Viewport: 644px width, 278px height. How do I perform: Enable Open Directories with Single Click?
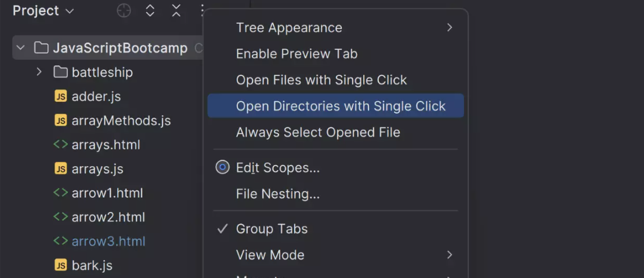coord(341,106)
